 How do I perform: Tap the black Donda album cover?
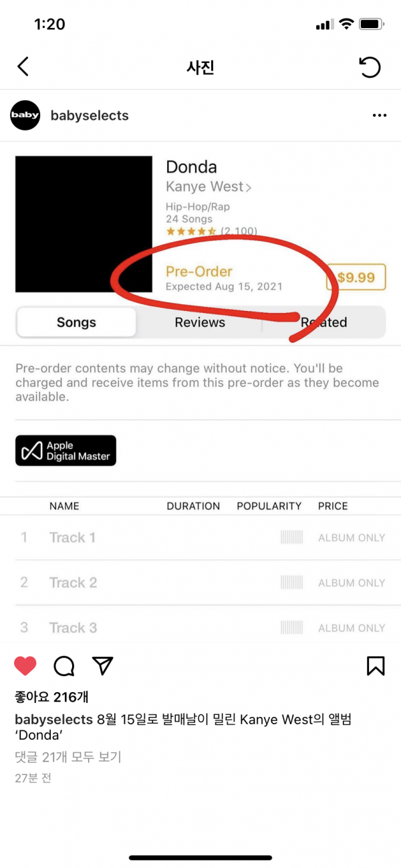click(x=84, y=224)
